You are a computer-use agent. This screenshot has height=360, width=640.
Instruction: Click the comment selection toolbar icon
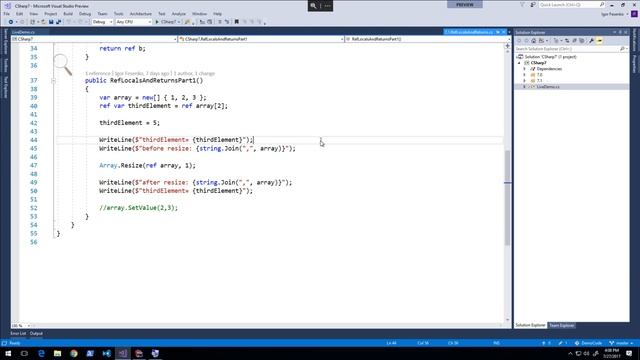coord(220,22)
